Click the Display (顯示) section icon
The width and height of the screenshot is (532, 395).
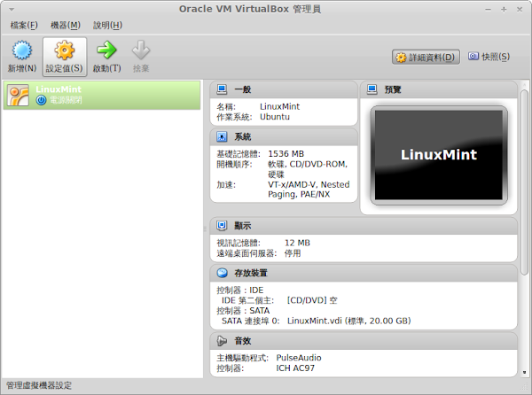pos(222,226)
